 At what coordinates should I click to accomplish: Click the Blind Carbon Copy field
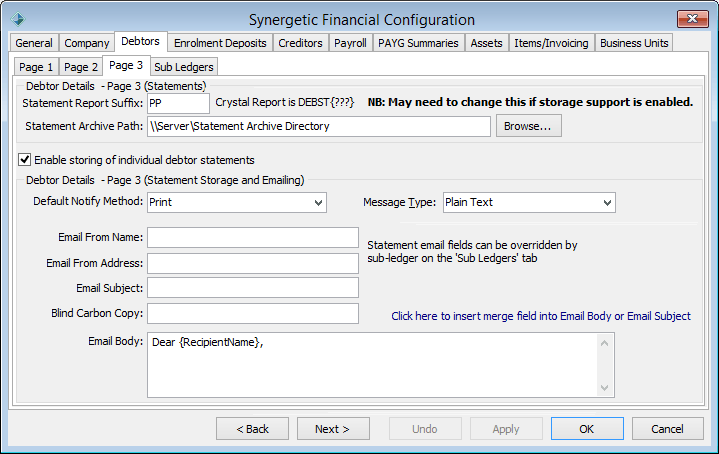[253, 313]
